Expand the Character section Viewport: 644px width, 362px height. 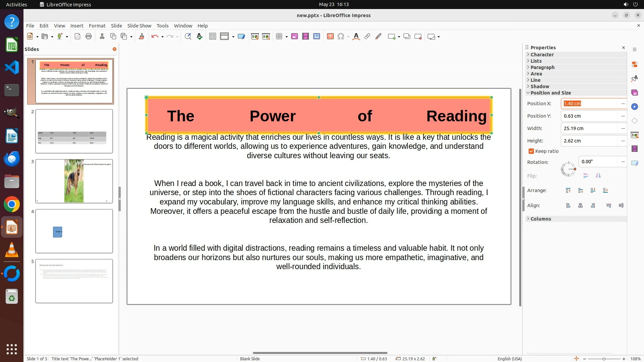point(542,54)
